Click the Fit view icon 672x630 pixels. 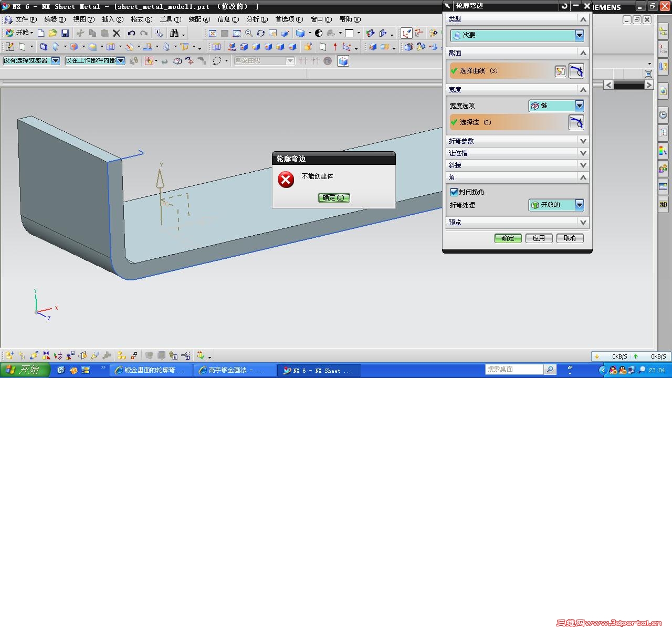pyautogui.click(x=213, y=33)
